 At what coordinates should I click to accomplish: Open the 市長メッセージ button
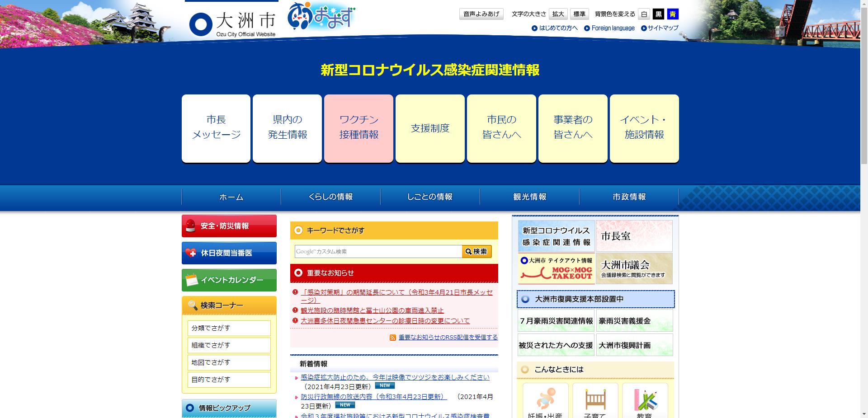tap(216, 128)
